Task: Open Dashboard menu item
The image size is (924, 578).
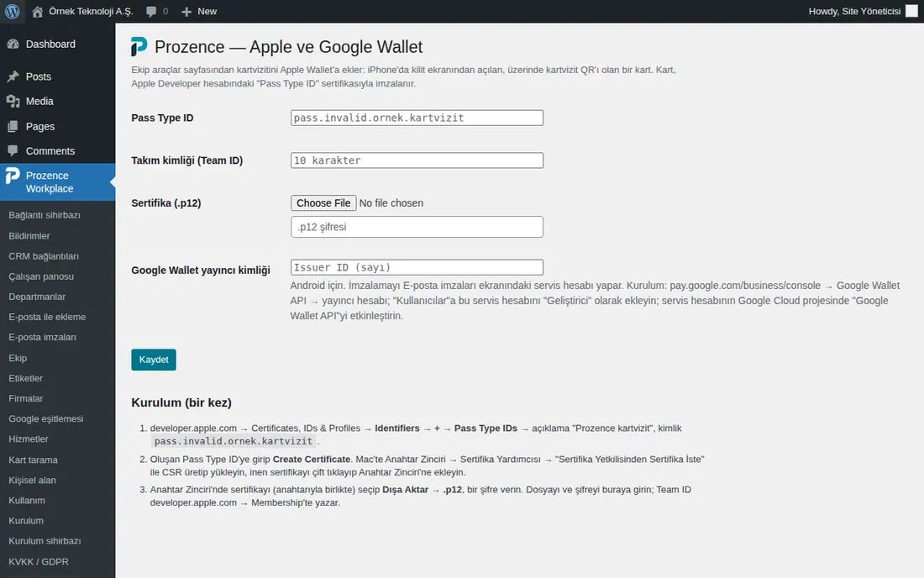Action: click(58, 45)
